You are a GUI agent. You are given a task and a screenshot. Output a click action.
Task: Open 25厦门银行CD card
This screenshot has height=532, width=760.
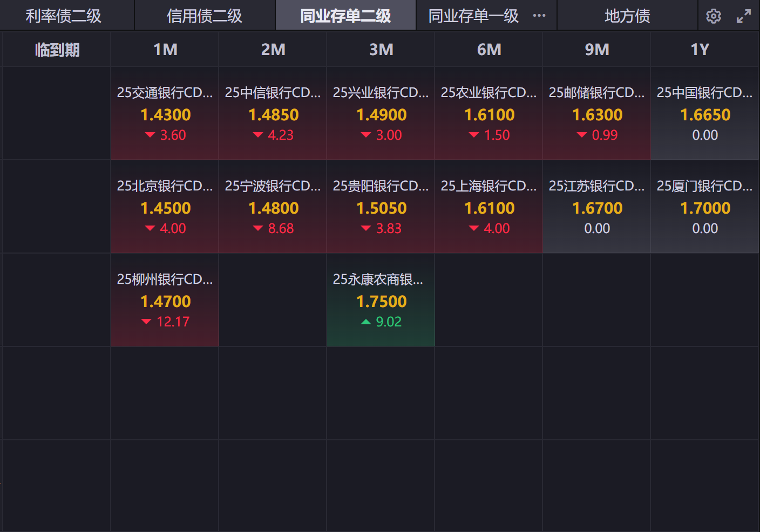pyautogui.click(x=704, y=207)
